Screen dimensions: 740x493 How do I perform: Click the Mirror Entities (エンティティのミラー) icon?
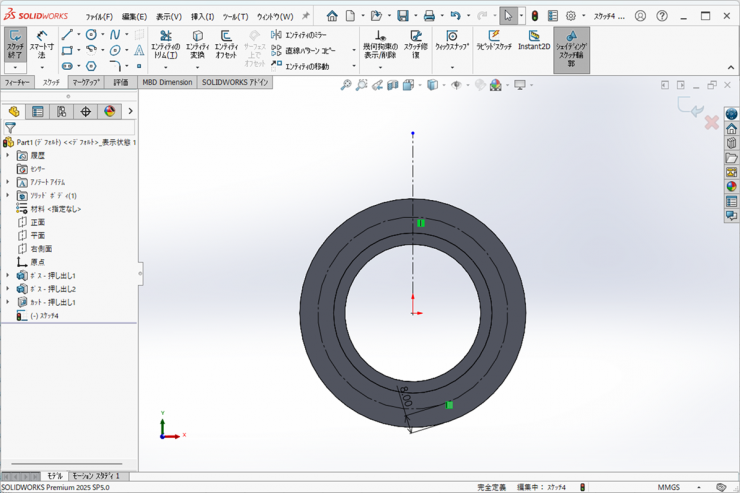point(277,35)
